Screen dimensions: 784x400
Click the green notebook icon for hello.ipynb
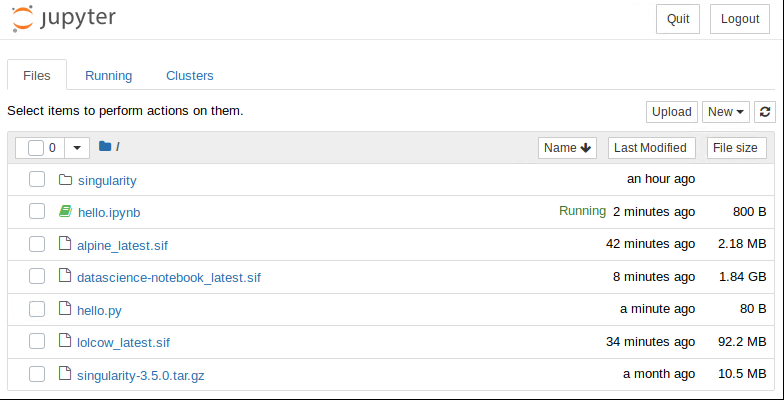66,212
